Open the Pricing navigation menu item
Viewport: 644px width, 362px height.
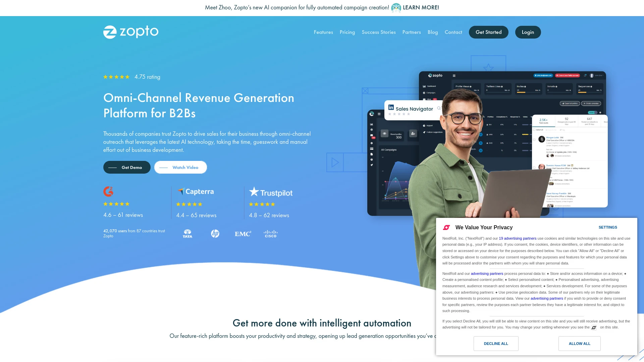coord(347,32)
